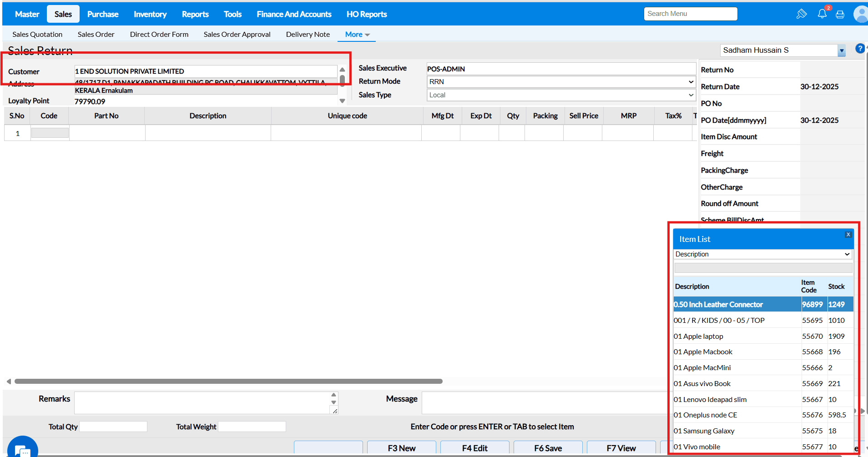Click the blue help question mark icon
868x457 pixels.
click(859, 49)
